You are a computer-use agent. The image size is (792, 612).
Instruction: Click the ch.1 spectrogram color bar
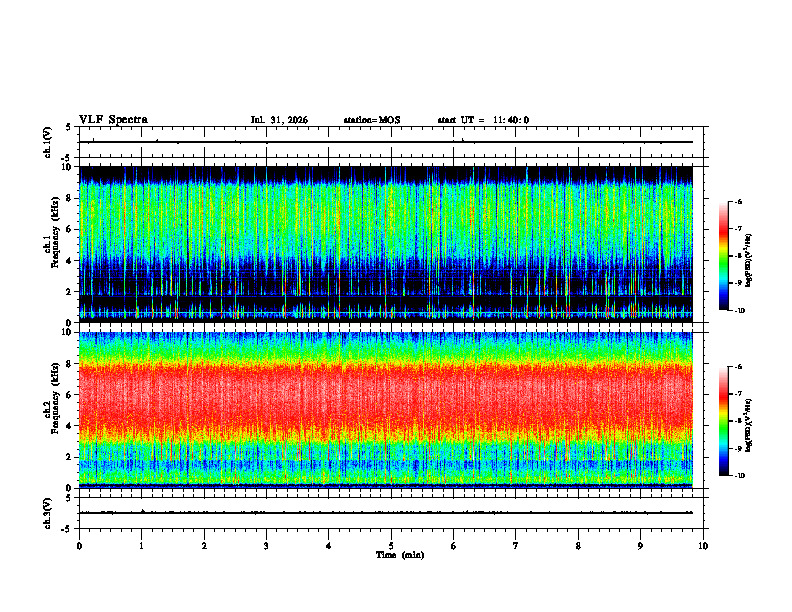click(724, 256)
